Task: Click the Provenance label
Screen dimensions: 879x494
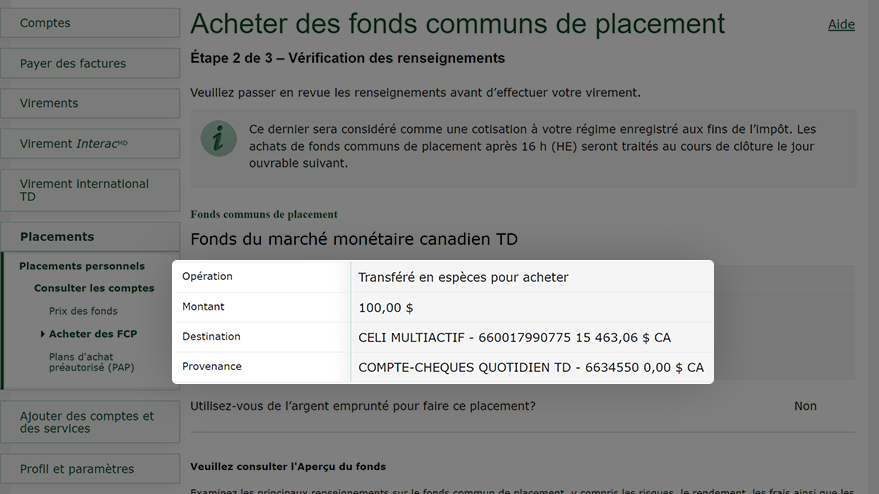Action: 212,366
